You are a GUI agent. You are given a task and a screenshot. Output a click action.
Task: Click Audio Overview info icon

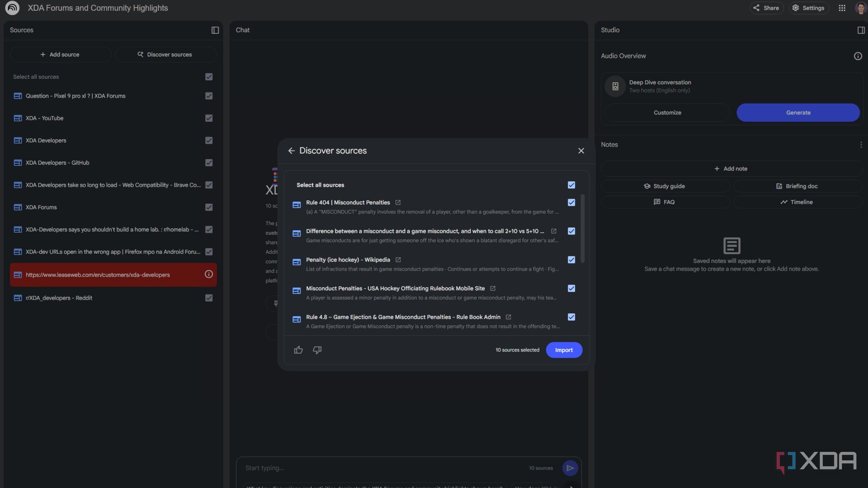[858, 56]
